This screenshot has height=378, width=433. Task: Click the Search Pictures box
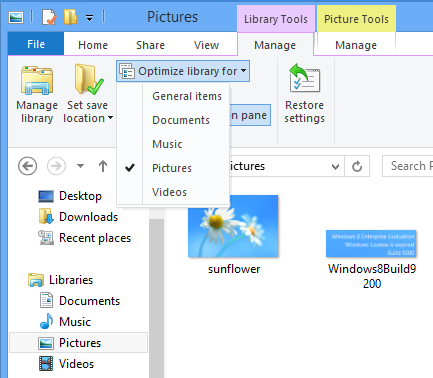tap(408, 166)
